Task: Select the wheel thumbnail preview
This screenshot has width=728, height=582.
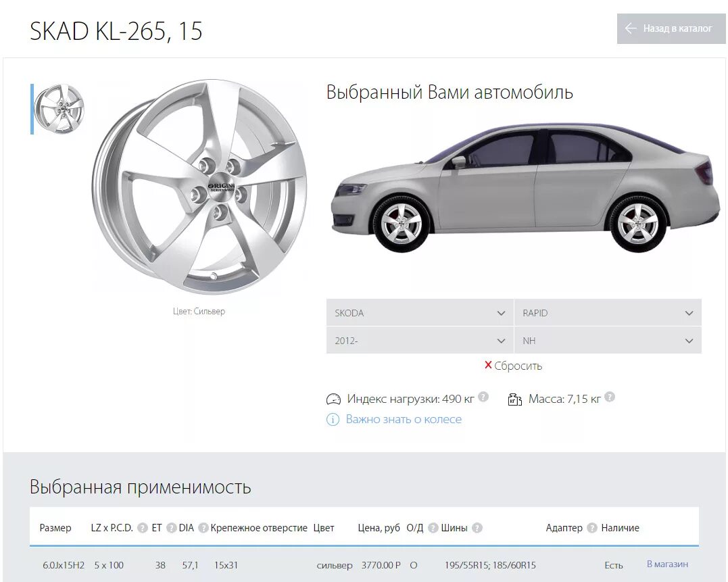Action: pos(59,109)
